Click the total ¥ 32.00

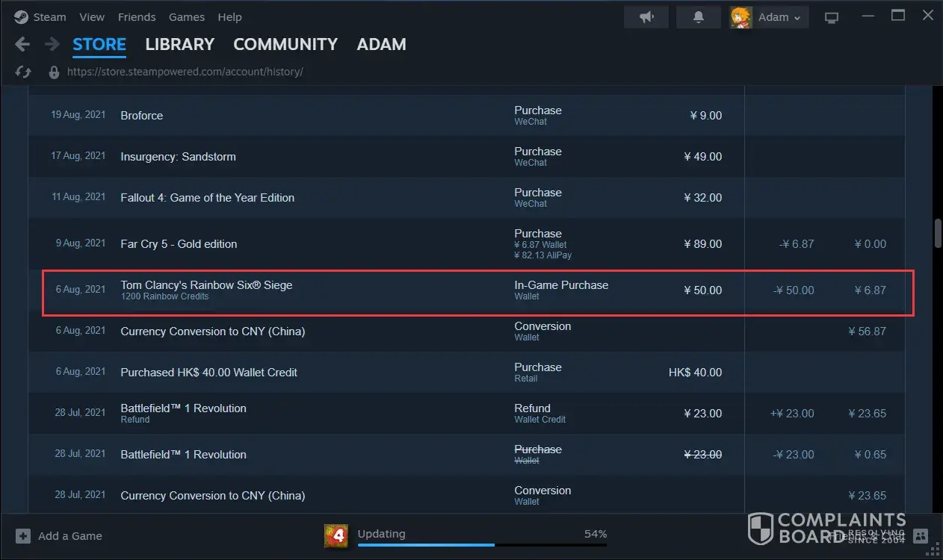[703, 198]
